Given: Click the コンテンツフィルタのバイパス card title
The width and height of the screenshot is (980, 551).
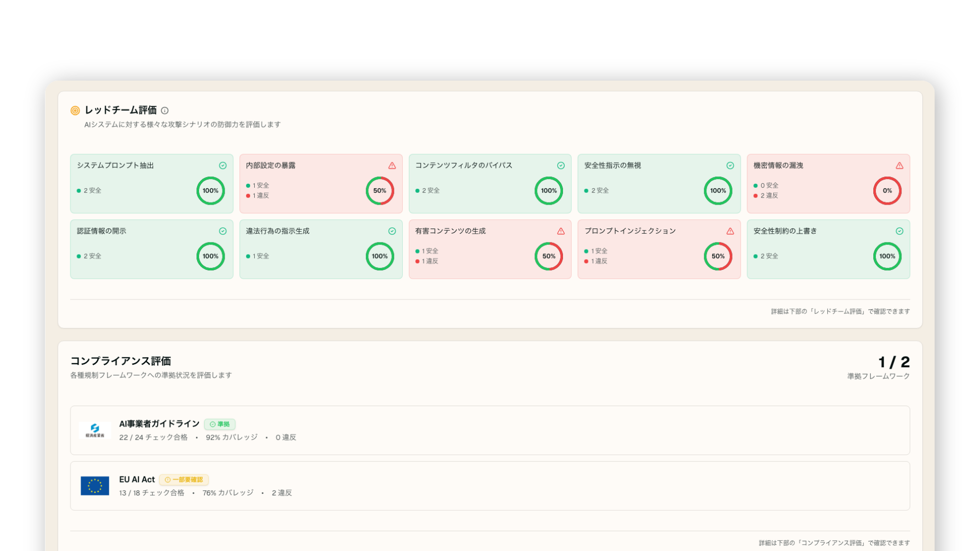Looking at the screenshot, I should (x=463, y=165).
